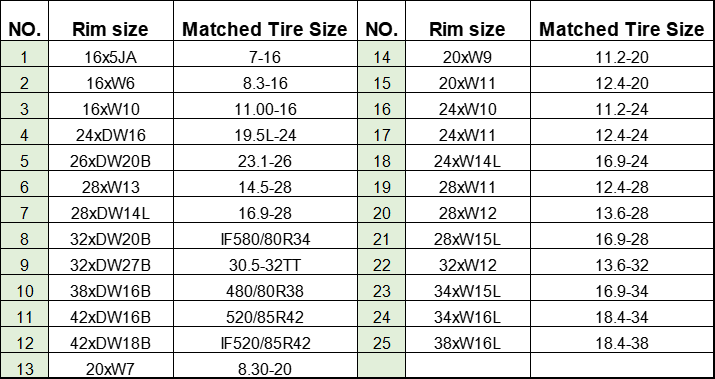
Task: Select row number 22 cell
Action: coord(382,263)
